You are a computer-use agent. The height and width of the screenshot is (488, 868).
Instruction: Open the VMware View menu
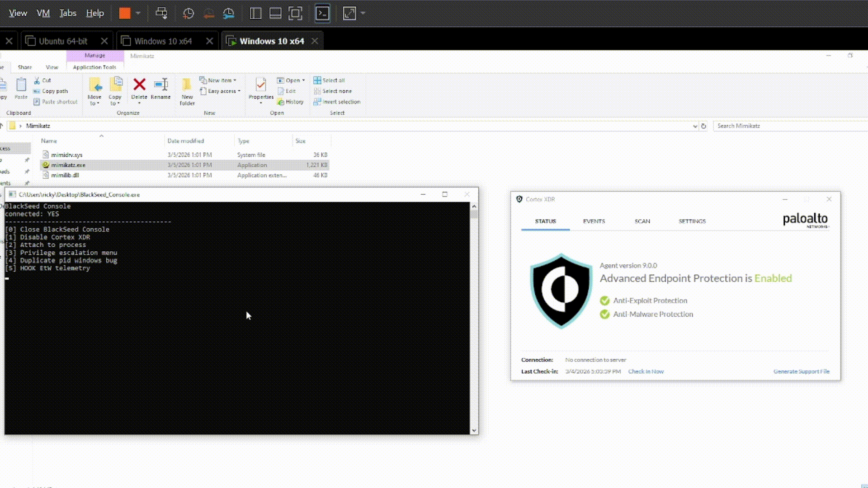(x=18, y=13)
